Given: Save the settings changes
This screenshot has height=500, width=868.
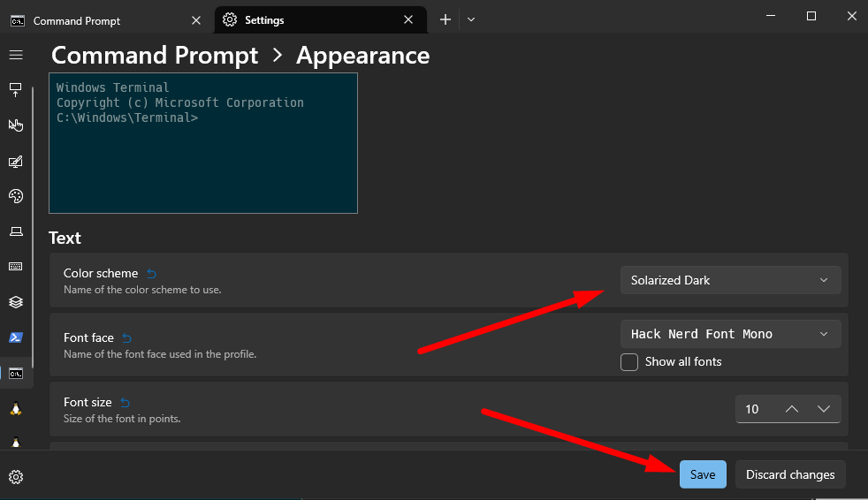Looking at the screenshot, I should (x=703, y=474).
